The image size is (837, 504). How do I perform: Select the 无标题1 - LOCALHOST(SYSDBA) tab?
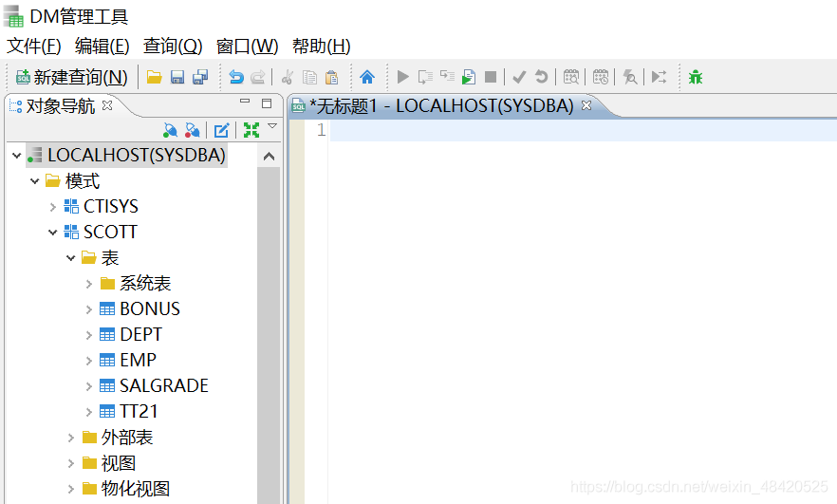tap(444, 105)
